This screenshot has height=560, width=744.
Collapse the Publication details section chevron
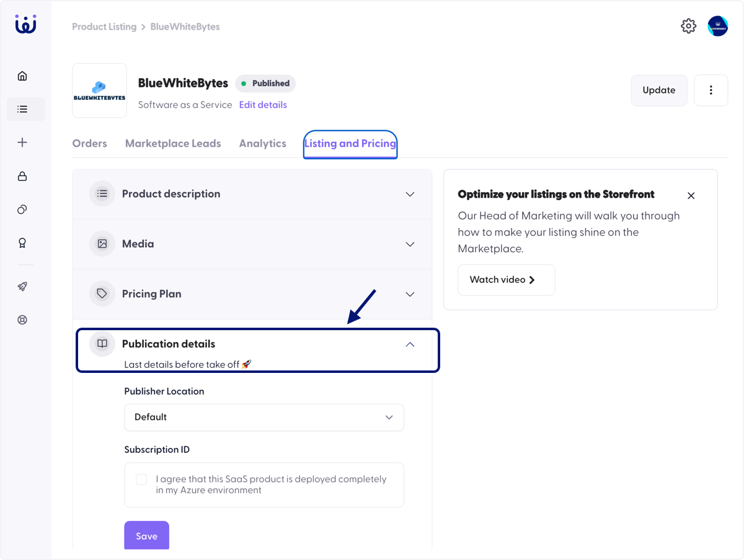tap(410, 344)
